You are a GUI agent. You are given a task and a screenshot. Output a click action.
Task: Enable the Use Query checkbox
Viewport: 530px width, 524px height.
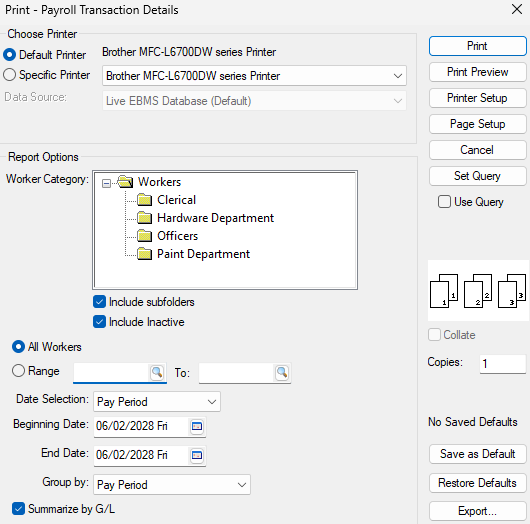click(x=444, y=201)
